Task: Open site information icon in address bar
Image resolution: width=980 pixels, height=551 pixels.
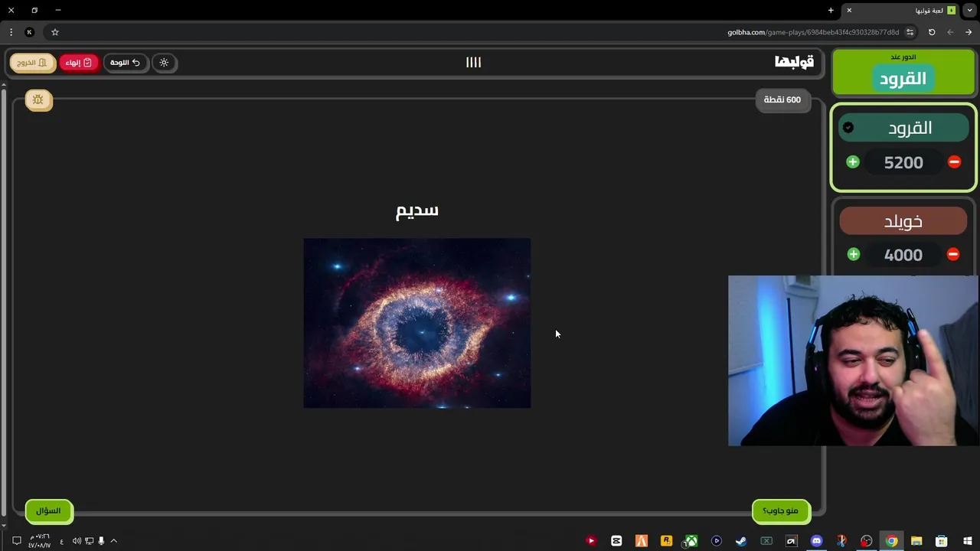Action: pos(910,32)
